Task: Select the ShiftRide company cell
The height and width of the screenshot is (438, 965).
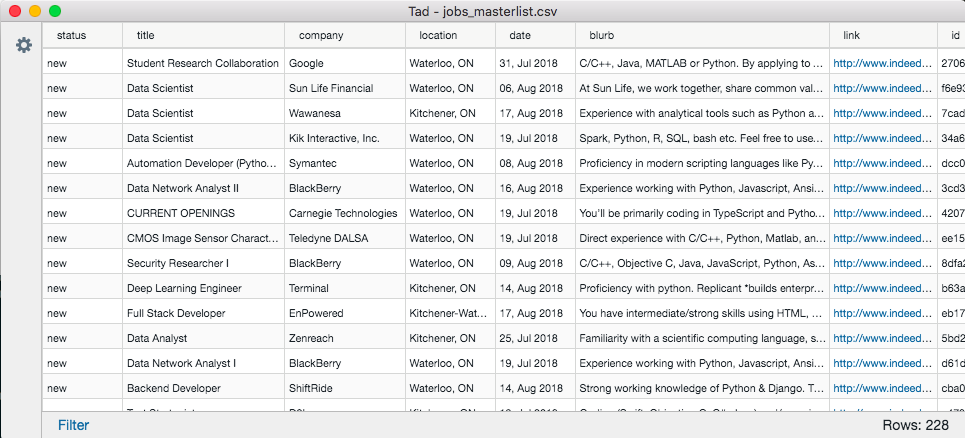Action: point(345,388)
